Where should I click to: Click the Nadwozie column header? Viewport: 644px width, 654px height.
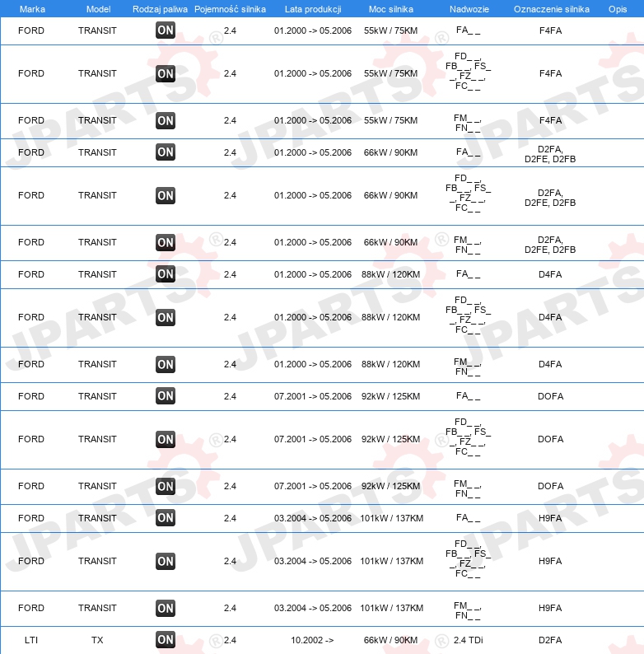pyautogui.click(x=469, y=9)
